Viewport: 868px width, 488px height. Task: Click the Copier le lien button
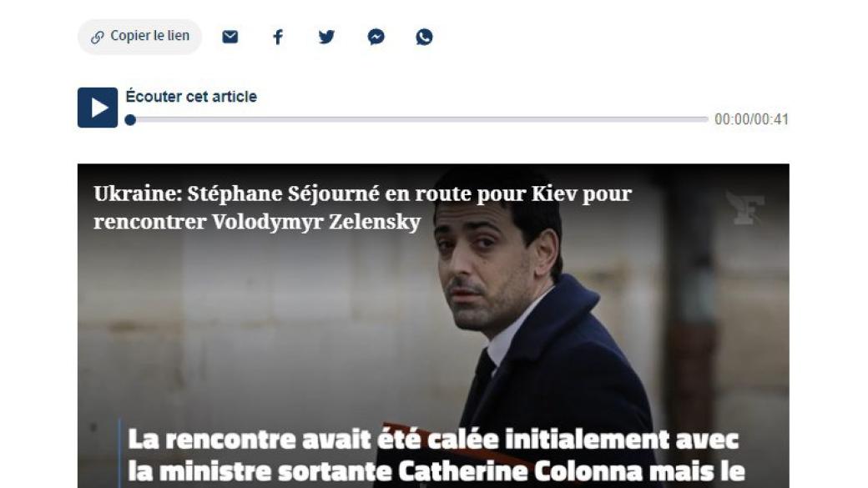coord(139,37)
